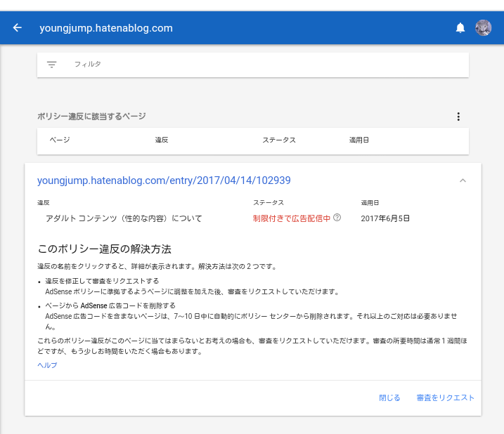Screen dimensions: 504x434
Task: Click the status text 制限付きで広告配信中
Action: [x=292, y=218]
